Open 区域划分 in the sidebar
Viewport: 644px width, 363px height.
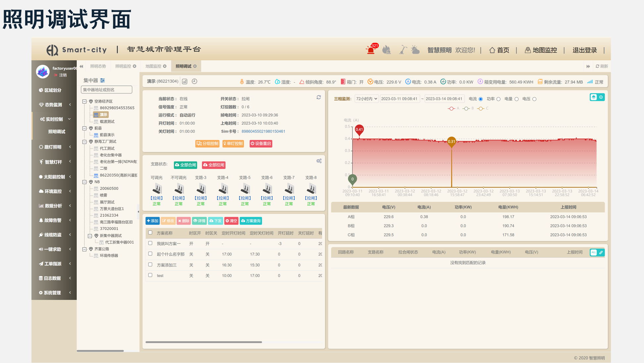[54, 90]
